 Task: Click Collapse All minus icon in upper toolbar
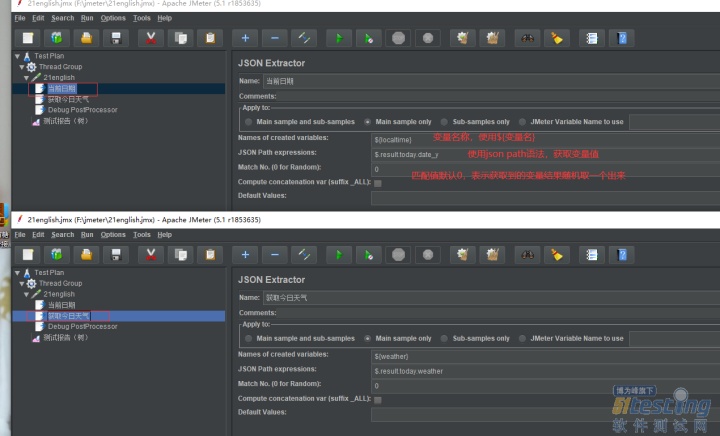(275, 38)
